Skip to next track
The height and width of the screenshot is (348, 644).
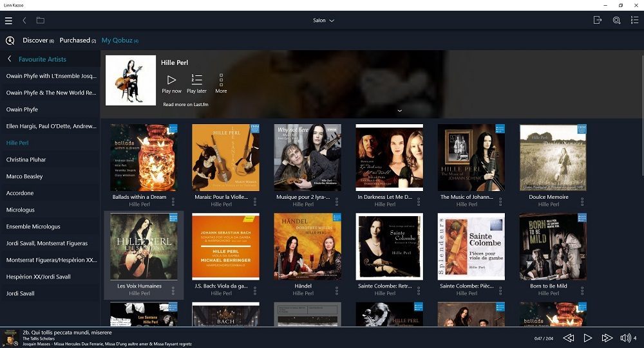(607, 338)
